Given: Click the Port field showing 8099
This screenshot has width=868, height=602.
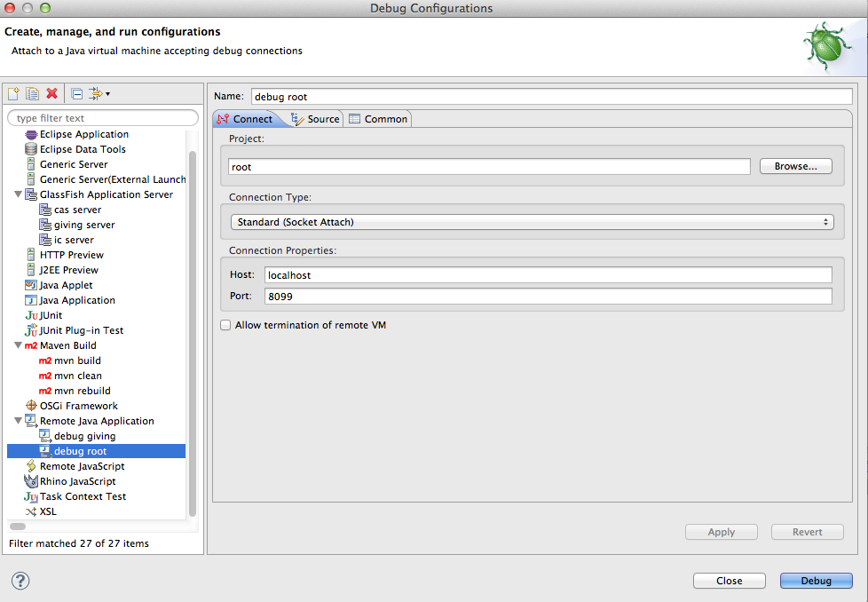Looking at the screenshot, I should (548, 297).
